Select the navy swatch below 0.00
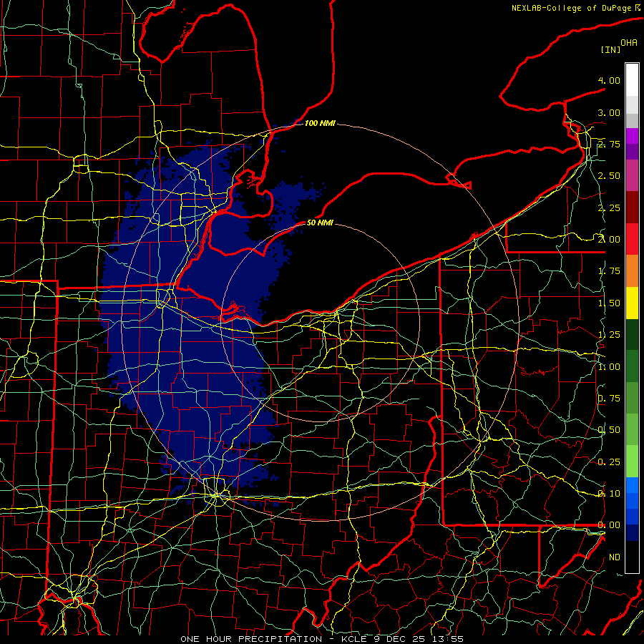 click(x=632, y=532)
